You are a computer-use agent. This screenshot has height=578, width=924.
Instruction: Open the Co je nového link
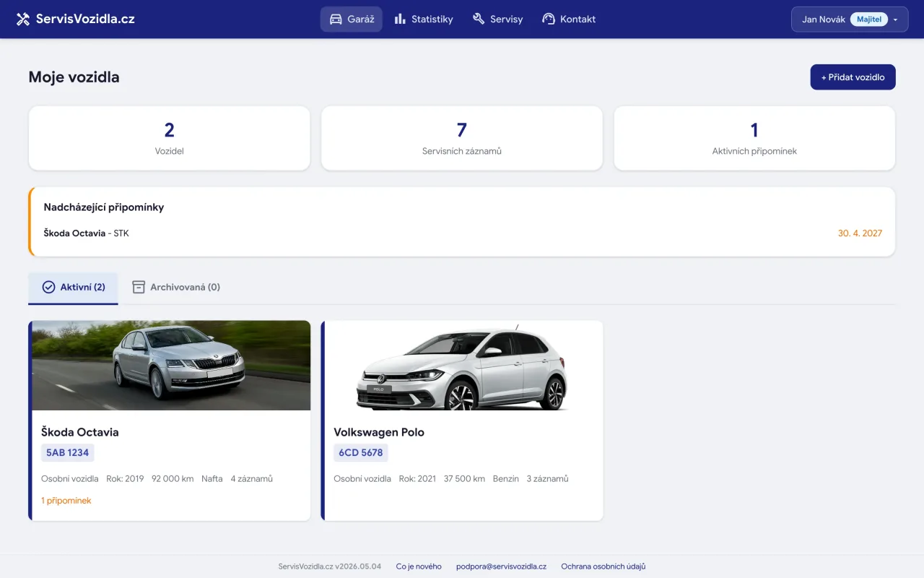pos(419,566)
